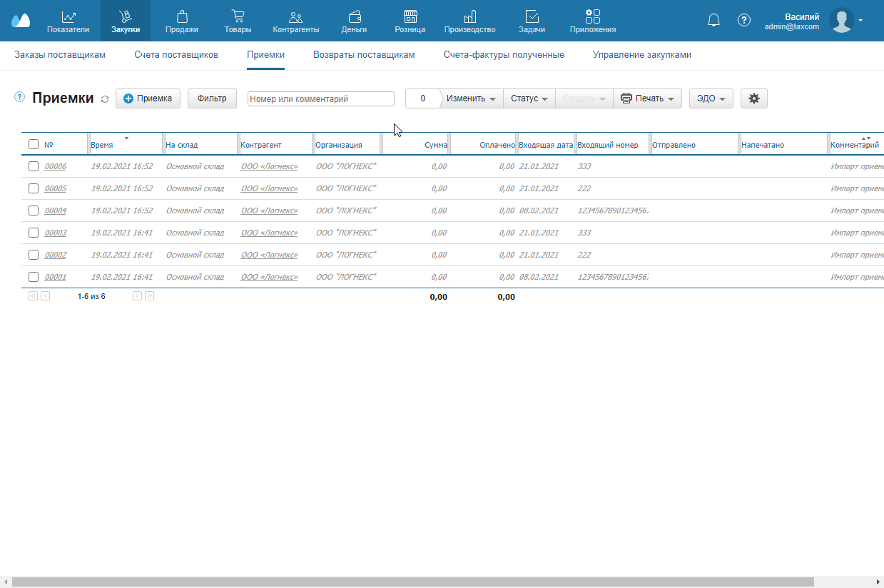Expand the ЭДО dropdown menu
The image size is (884, 588).
click(711, 98)
